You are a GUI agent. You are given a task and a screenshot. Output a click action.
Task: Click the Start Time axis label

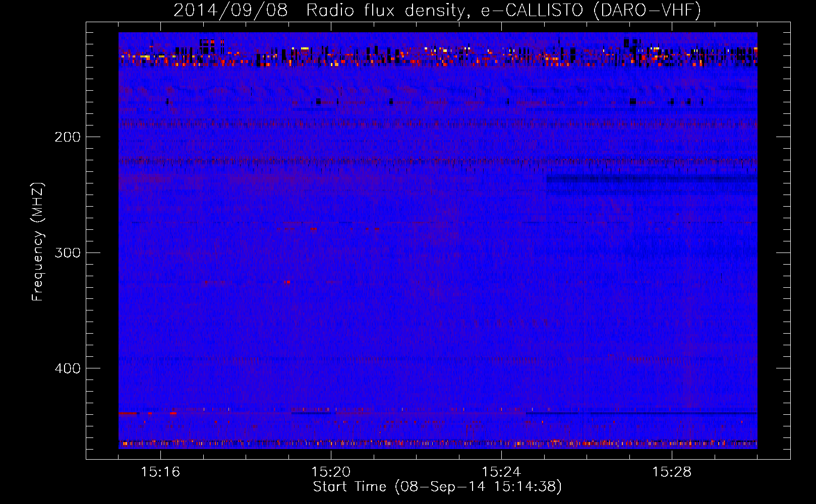coord(437,487)
